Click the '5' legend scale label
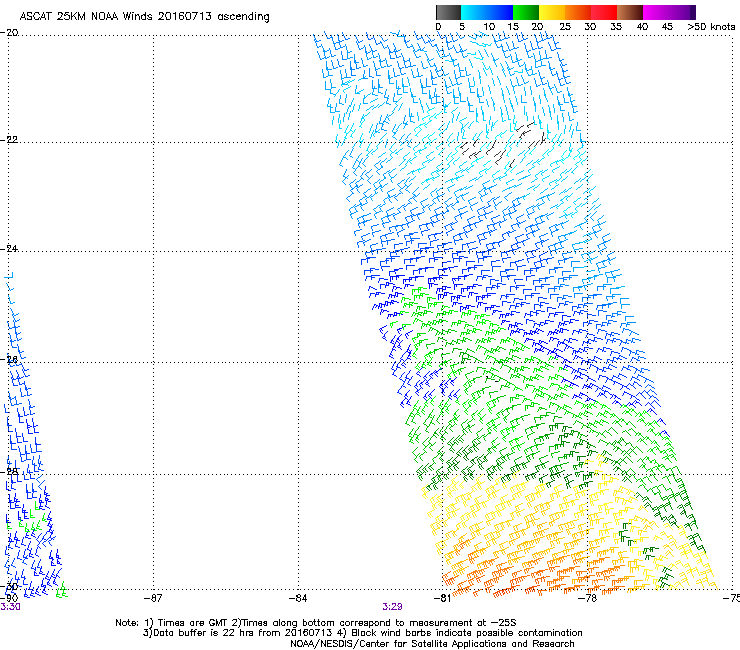 click(462, 27)
